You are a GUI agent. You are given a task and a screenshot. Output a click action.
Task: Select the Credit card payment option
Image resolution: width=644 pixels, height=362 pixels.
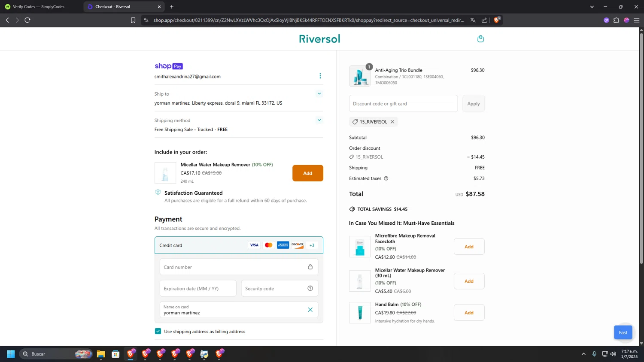239,245
